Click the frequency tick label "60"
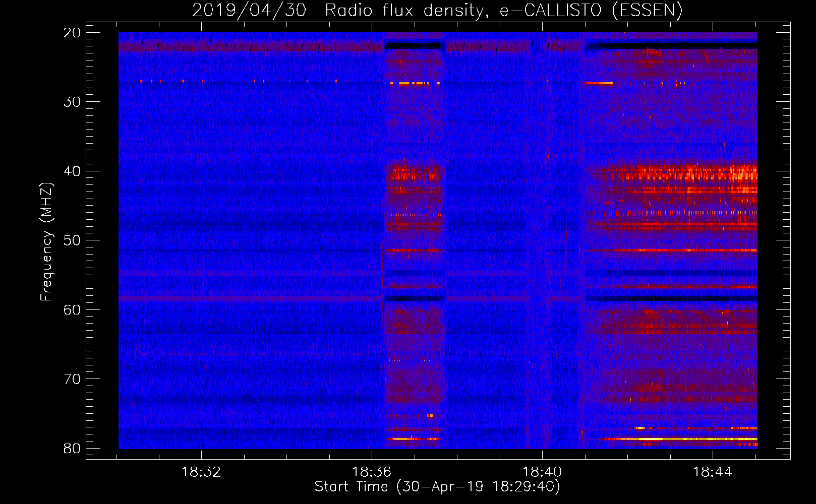The width and height of the screenshot is (816, 504). (72, 310)
